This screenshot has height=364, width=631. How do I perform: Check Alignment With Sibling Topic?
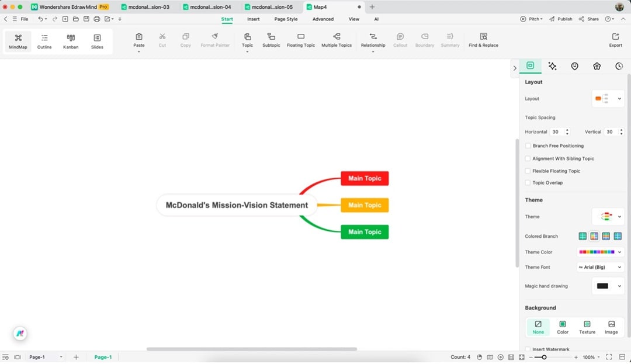point(528,158)
